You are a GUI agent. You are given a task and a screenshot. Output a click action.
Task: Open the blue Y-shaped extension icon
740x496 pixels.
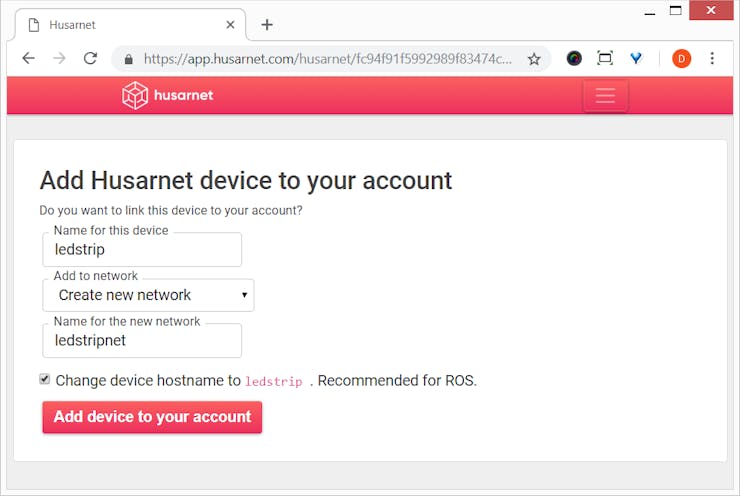pyautogui.click(x=636, y=58)
